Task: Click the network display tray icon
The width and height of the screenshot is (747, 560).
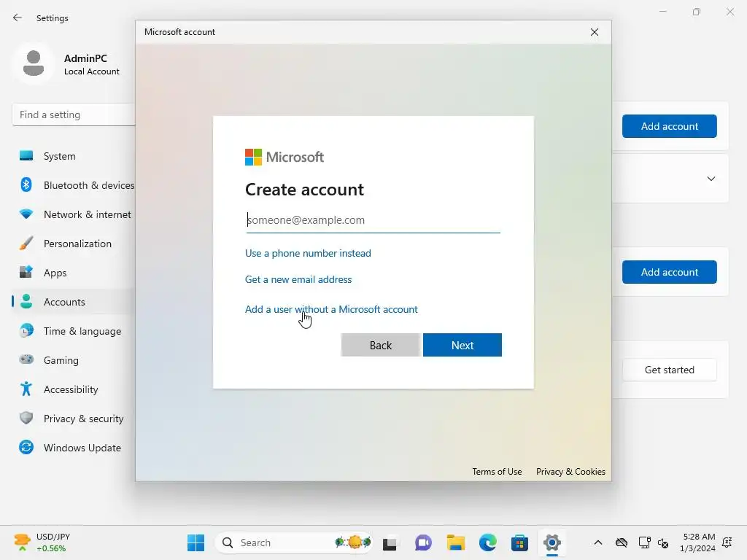Action: (x=644, y=542)
